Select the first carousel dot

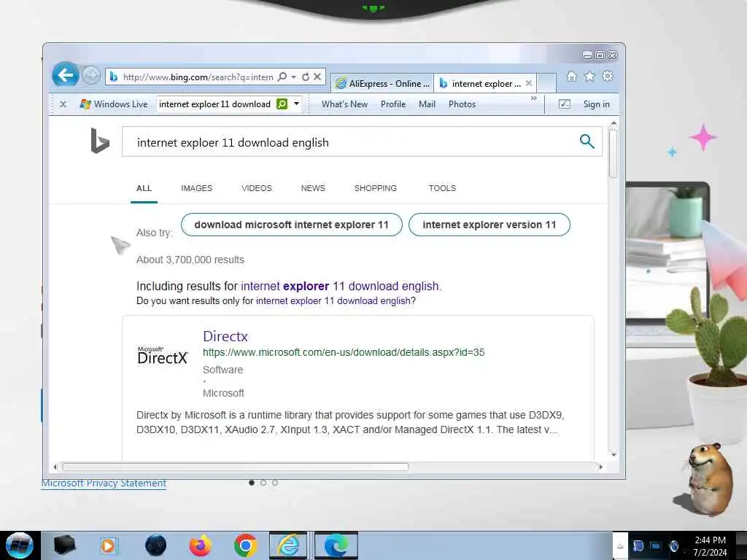pos(252,483)
